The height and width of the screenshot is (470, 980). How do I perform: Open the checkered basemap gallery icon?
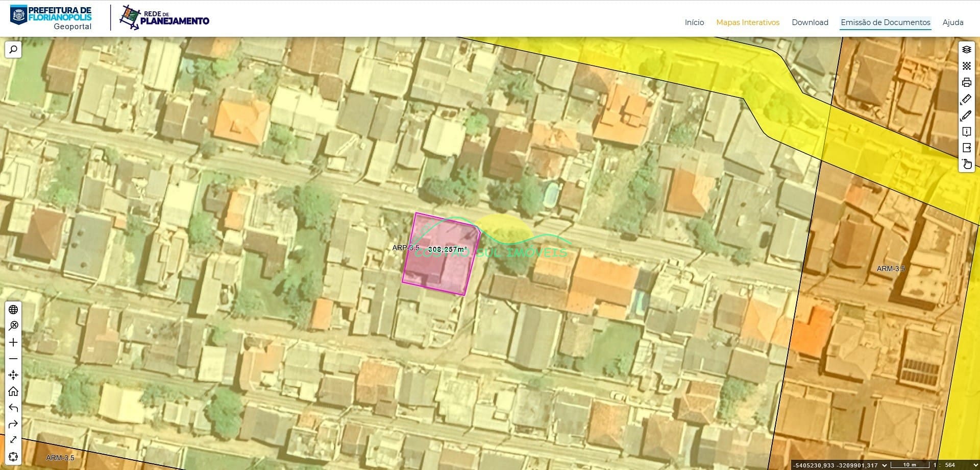point(966,66)
